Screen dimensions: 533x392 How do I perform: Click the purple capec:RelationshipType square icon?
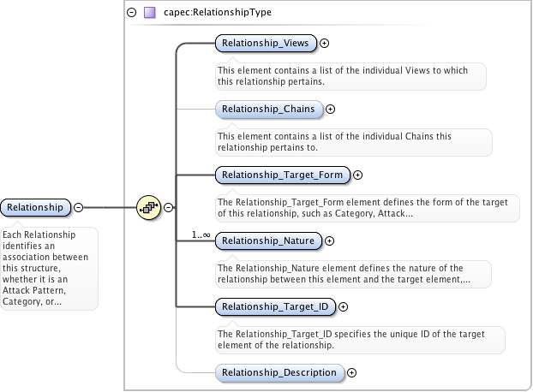(150, 13)
